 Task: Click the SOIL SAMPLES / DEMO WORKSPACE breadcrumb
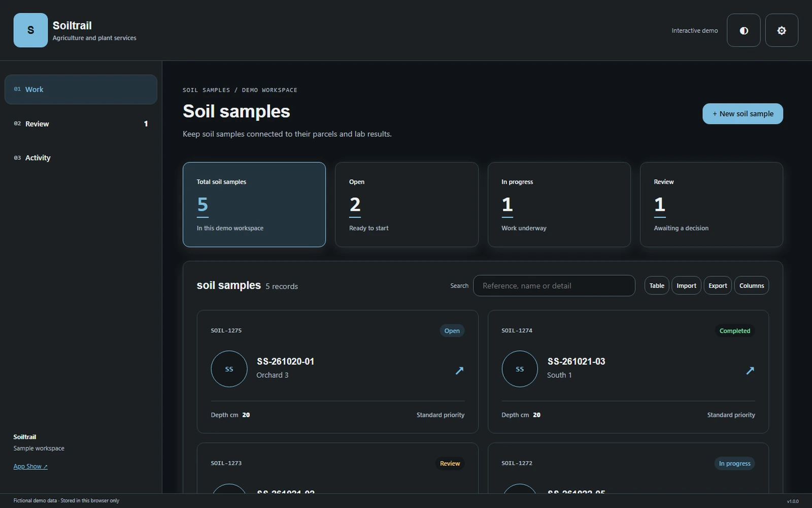tap(240, 90)
